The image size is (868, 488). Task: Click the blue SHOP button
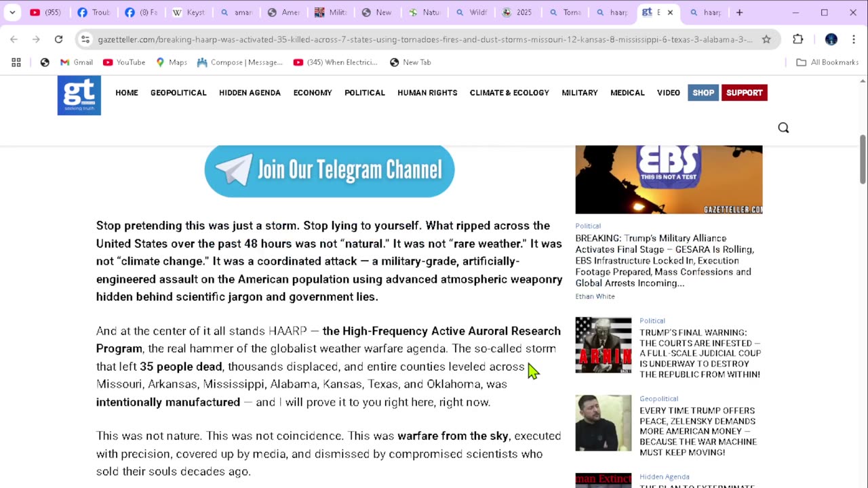[x=703, y=93]
